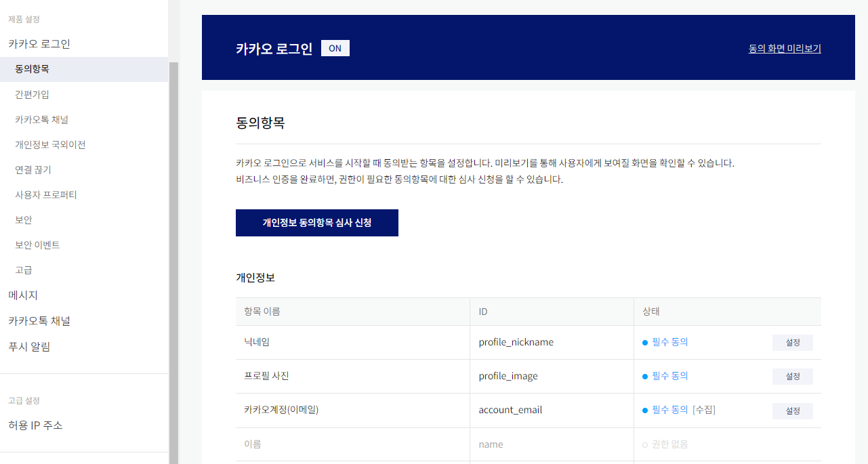Screen dimensions: 868x464
Task: Click the 이름 item name
Action: point(253,444)
